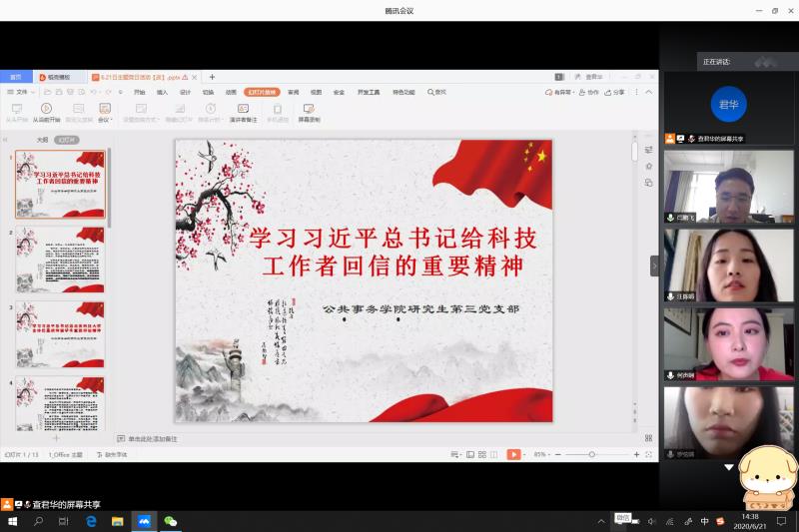799x532 pixels.
Task: Click the orange slideshow play button in status bar
Action: [513, 454]
